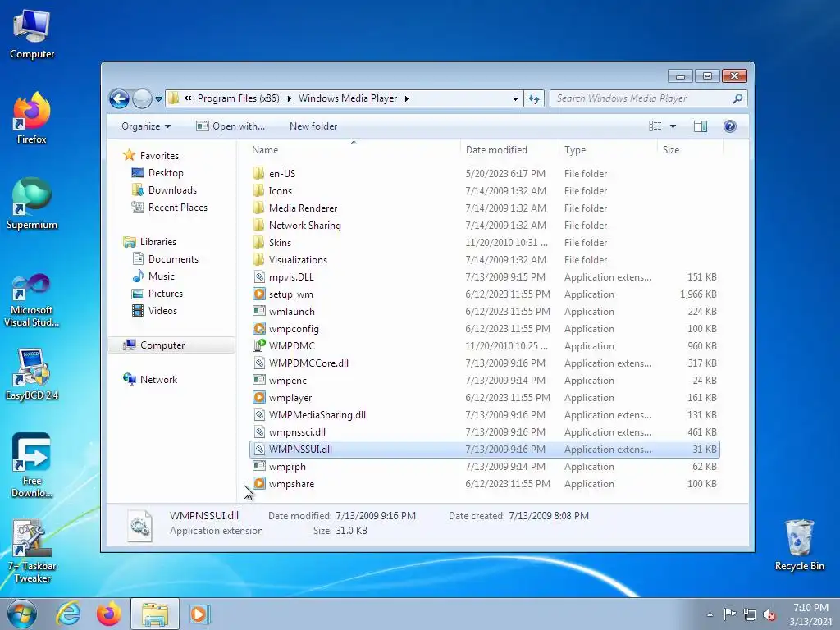Refresh the Windows Media Player folder
840x630 pixels.
(x=534, y=98)
